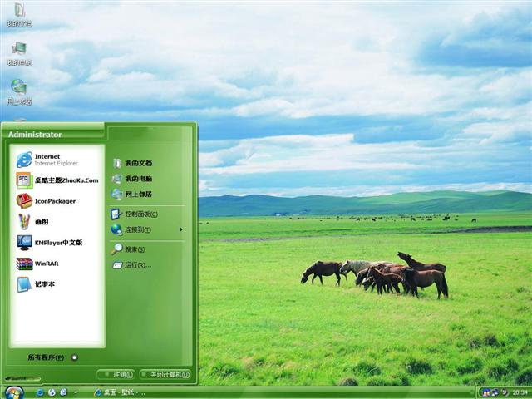Click the Administrator user name header

(x=35, y=135)
